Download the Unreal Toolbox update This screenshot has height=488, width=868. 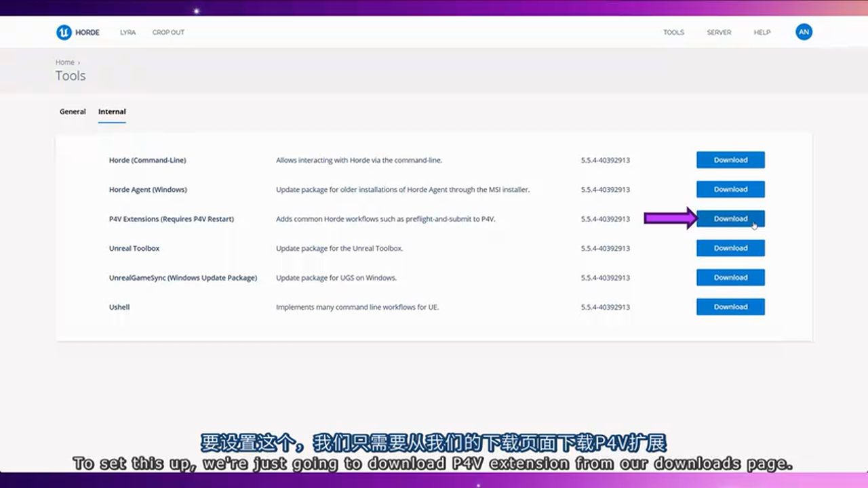(x=730, y=248)
